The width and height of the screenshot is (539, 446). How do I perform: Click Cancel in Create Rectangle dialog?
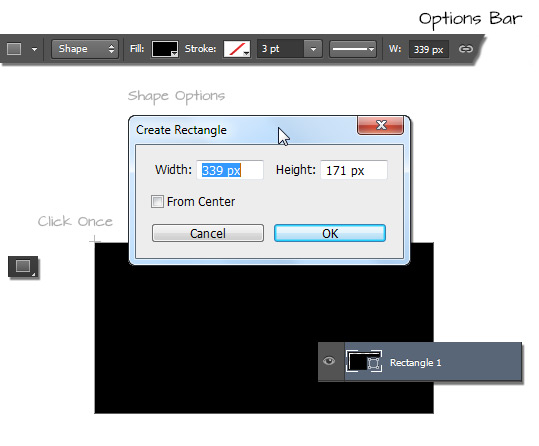click(x=208, y=233)
